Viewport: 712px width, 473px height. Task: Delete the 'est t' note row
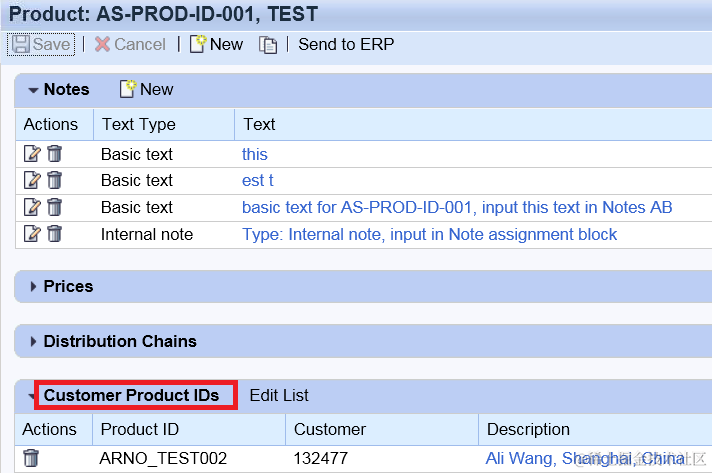coord(54,180)
